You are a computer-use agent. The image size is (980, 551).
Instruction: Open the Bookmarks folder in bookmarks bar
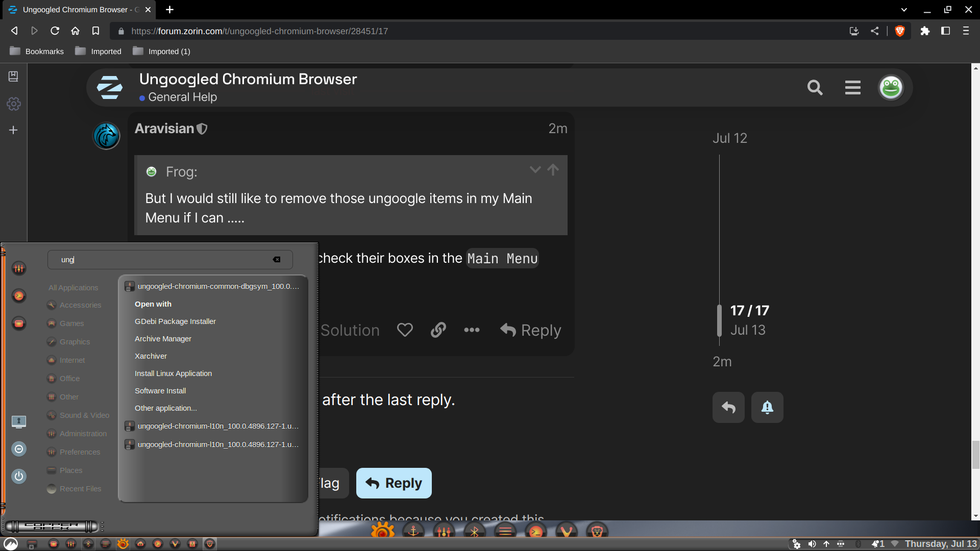pyautogui.click(x=37, y=52)
